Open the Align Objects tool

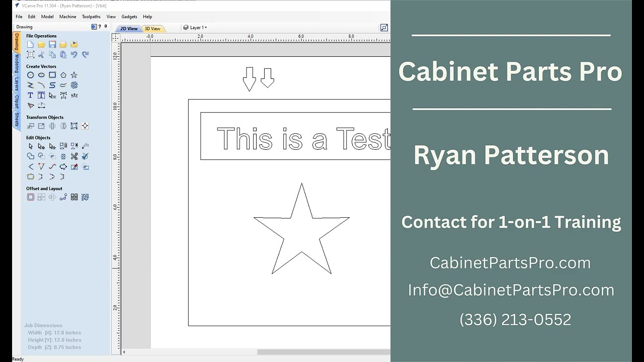pyautogui.click(x=85, y=126)
